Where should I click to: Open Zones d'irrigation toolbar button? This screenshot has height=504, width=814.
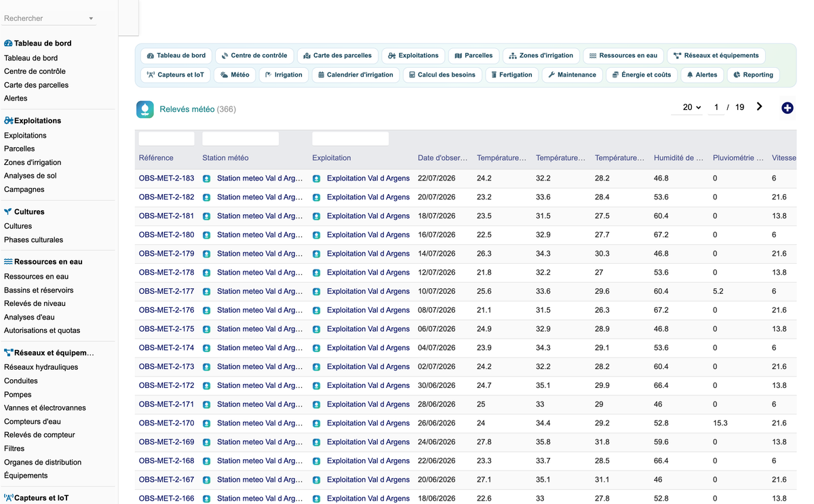tap(541, 56)
